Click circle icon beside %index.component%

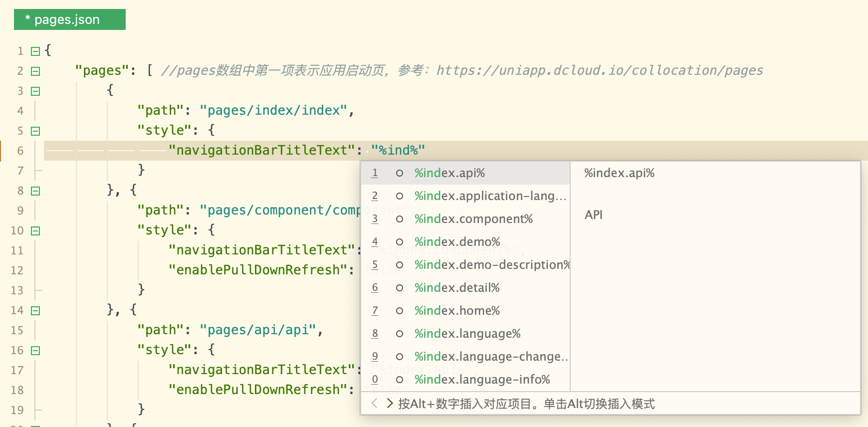point(399,219)
